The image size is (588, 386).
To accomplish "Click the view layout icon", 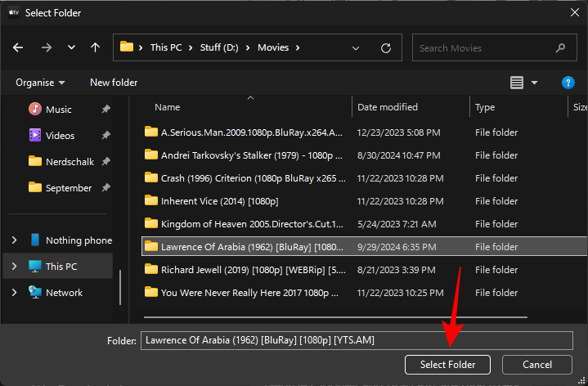I will (x=516, y=83).
